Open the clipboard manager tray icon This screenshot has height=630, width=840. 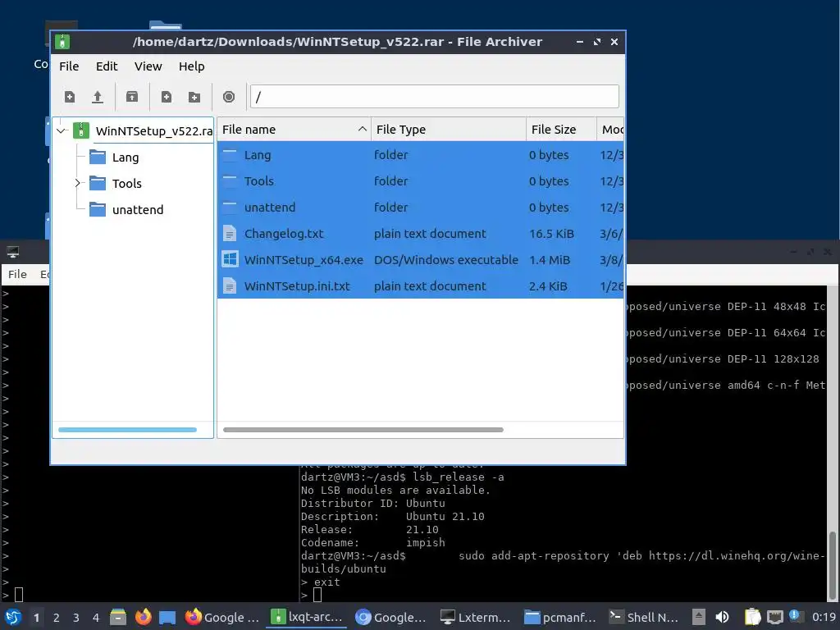[753, 617]
